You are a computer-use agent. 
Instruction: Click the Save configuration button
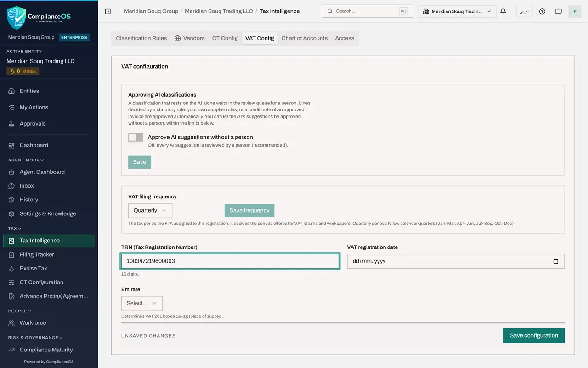[x=534, y=335]
